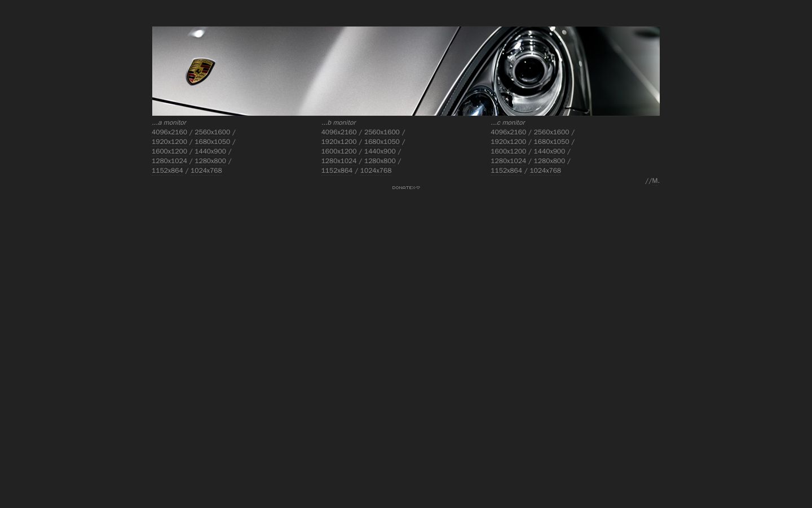Download 1152x864 for a monitor

167,170
